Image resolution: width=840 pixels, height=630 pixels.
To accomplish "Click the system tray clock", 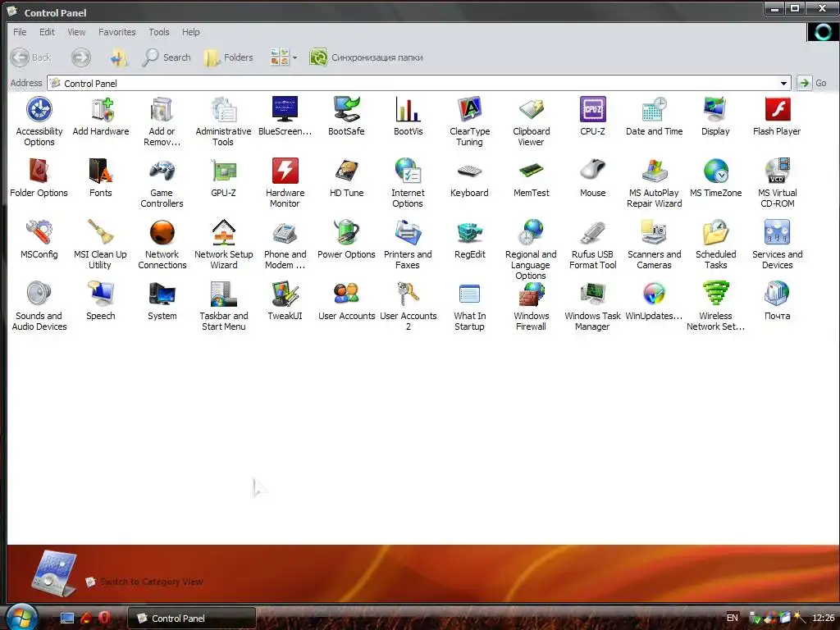I will [x=824, y=618].
